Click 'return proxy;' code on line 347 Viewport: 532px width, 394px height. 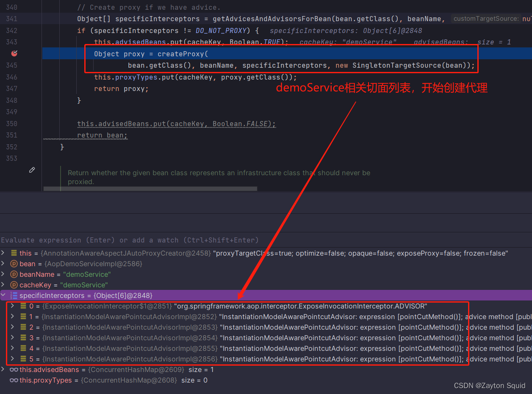point(122,88)
